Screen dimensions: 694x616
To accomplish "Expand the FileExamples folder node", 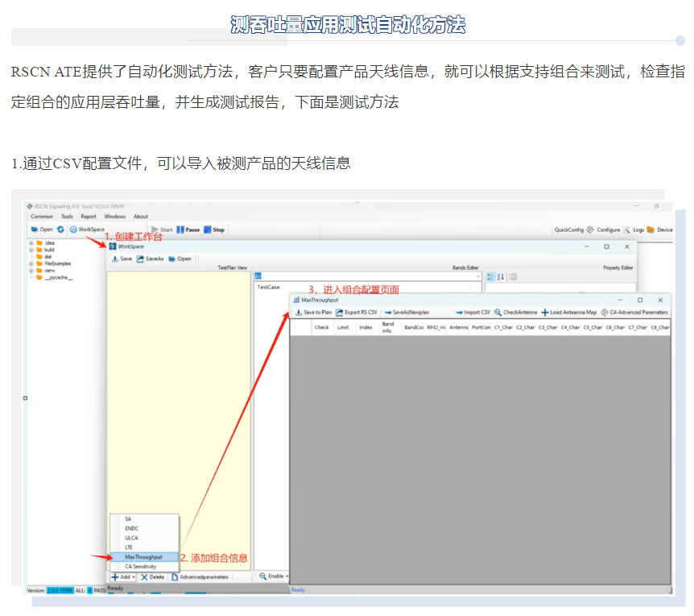I will click(x=31, y=263).
